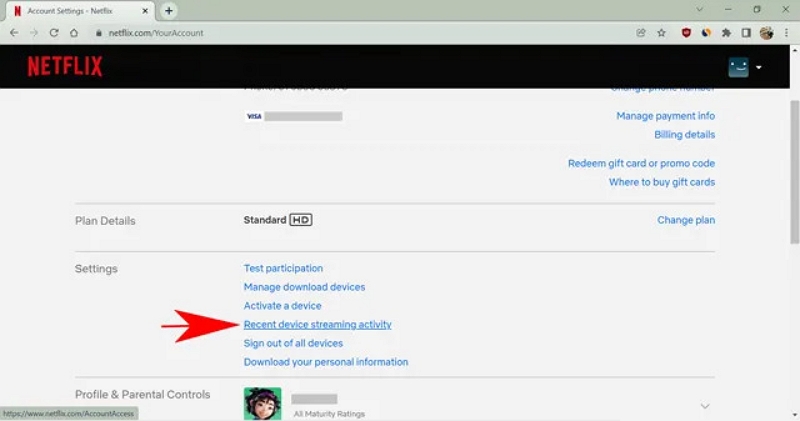Click Redeem gift card or promo code
800x421 pixels.
(x=641, y=163)
